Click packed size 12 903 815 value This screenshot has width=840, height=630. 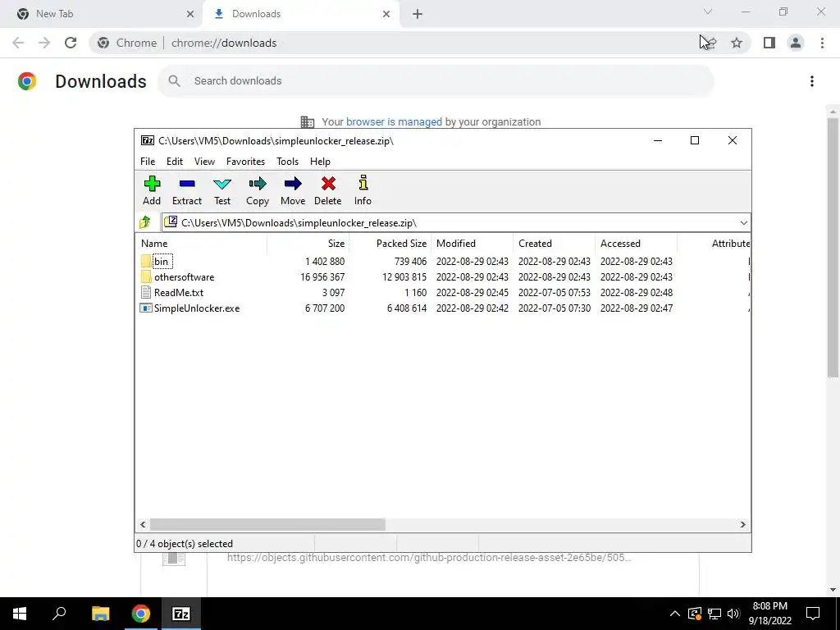pyautogui.click(x=404, y=277)
